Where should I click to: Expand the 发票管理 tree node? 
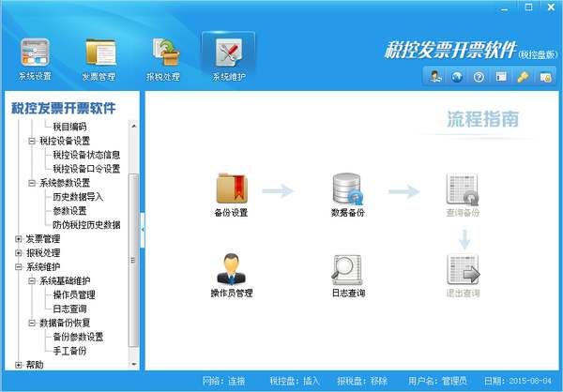pyautogui.click(x=19, y=239)
